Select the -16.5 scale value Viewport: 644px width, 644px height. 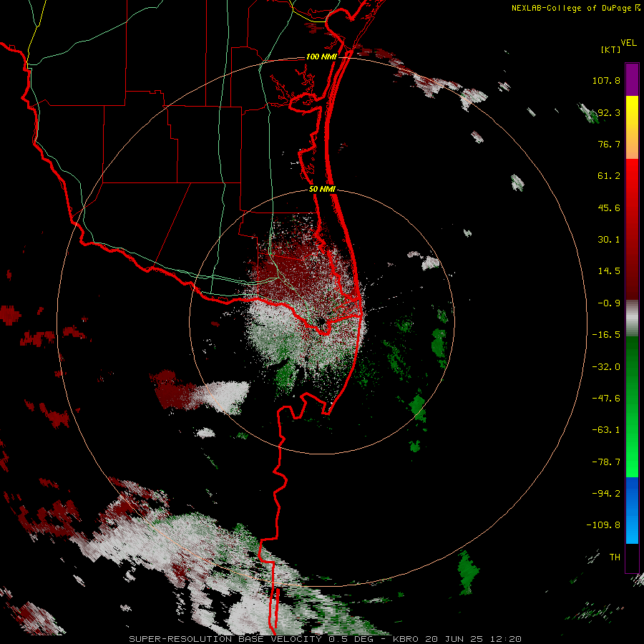(606, 335)
